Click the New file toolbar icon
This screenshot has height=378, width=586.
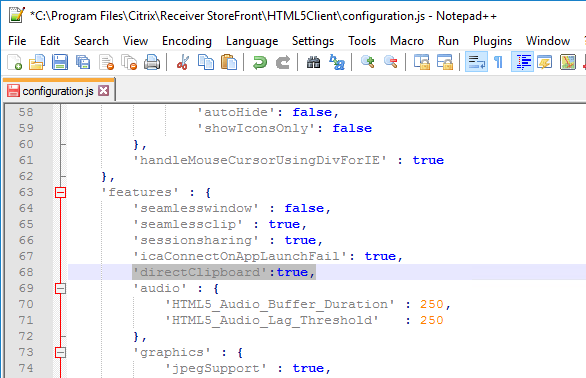click(x=15, y=62)
